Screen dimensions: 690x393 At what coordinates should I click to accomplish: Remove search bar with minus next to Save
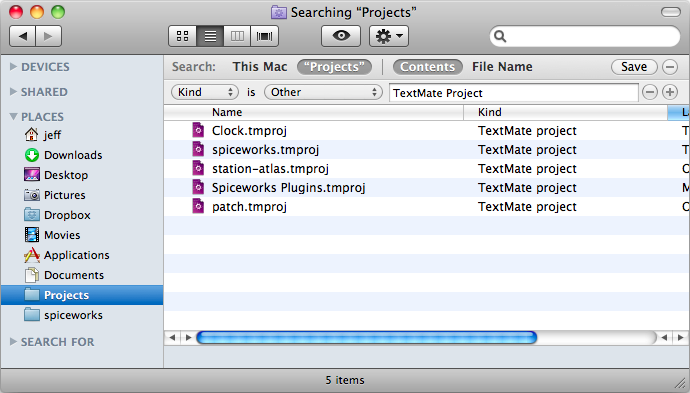pos(670,67)
